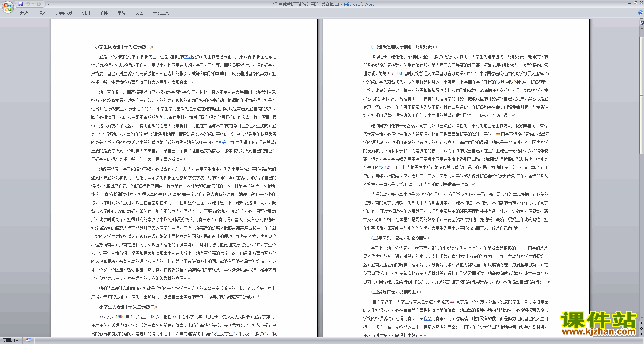Click the Undo icon
Viewport: 644px width, 344px height.
(28, 4)
